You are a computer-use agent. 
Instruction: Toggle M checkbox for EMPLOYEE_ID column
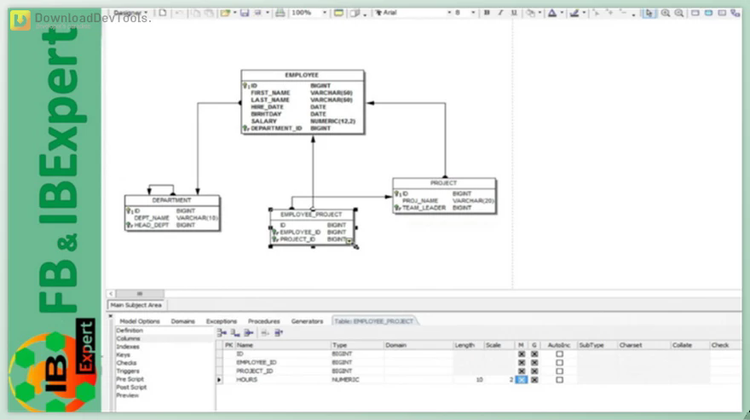point(521,363)
